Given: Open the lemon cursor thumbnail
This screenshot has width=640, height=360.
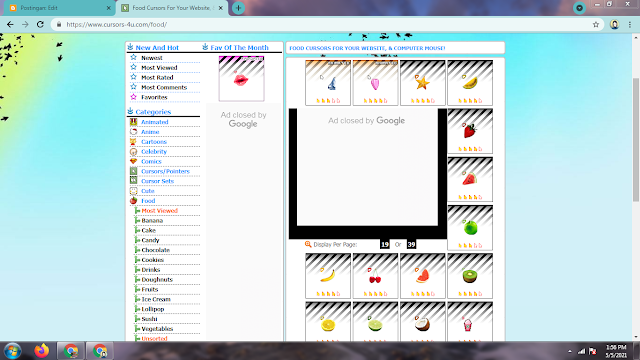Looking at the screenshot, I should click(328, 321).
